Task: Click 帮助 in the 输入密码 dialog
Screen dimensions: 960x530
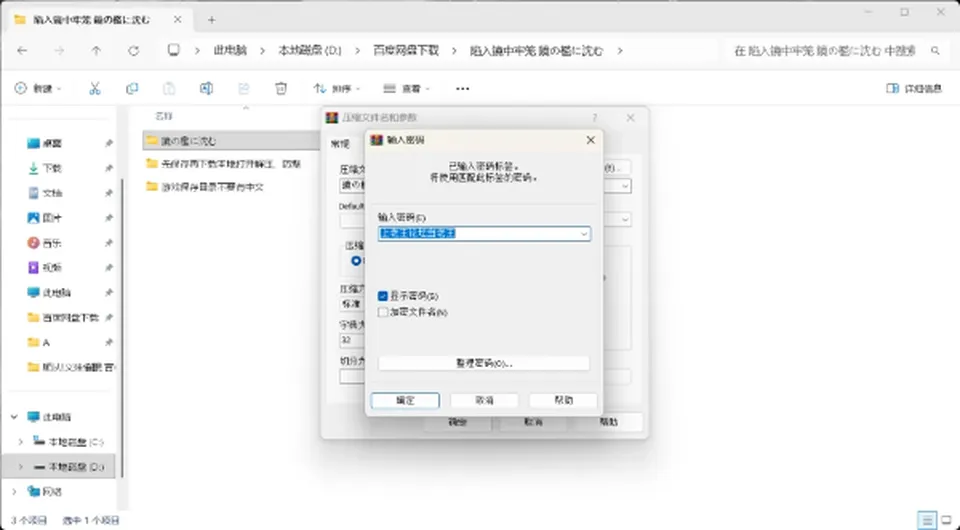Action: click(563, 400)
